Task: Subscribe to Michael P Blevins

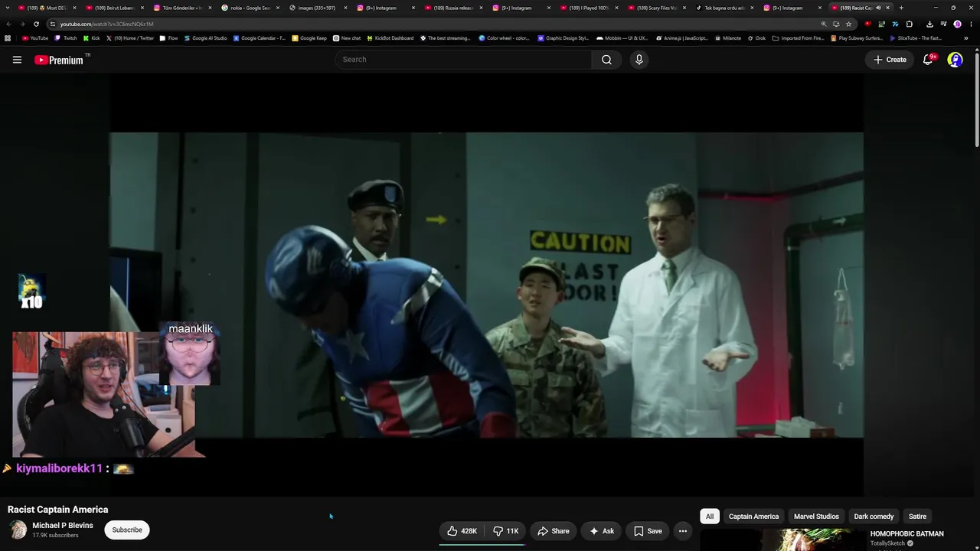Action: (127, 530)
